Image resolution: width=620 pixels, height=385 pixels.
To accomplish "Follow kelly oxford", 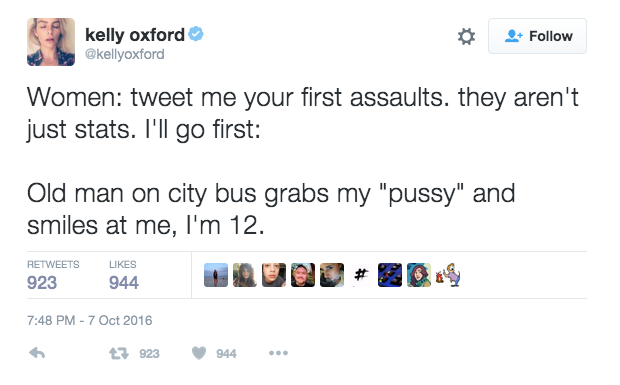I will (x=537, y=36).
